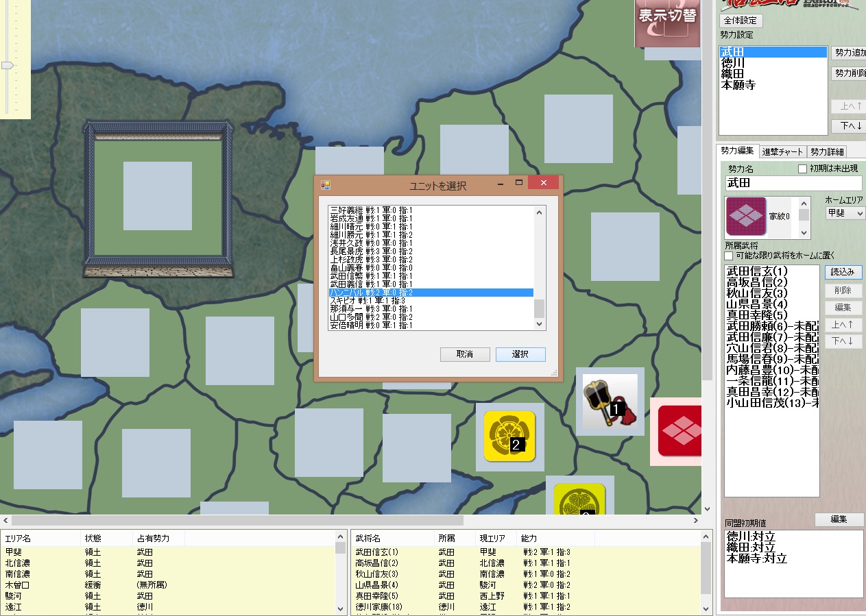866x616 pixels.
Task: Click the 現エリア column header
Action: (x=496, y=539)
